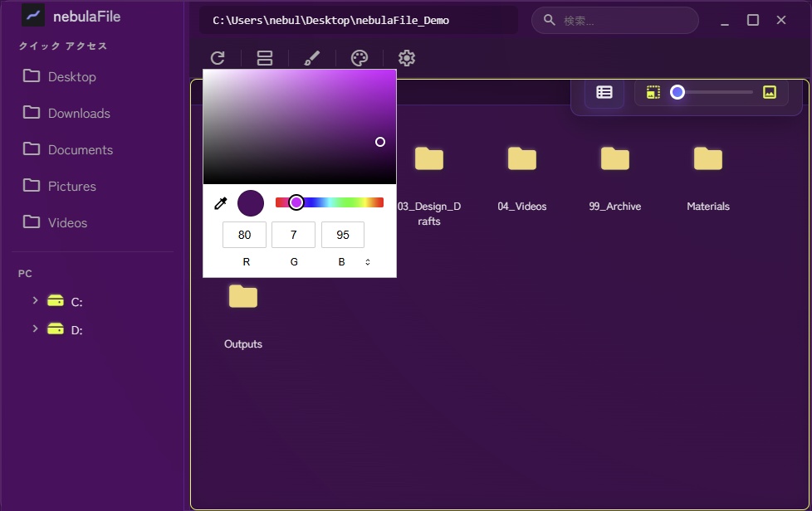Close the nebulaFile window

781,20
